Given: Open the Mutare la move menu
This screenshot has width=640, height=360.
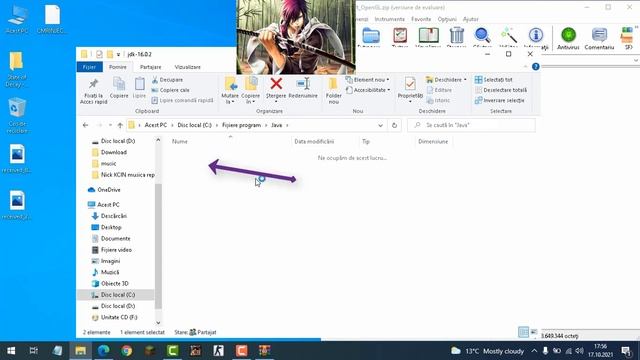Looking at the screenshot, I should point(230,91).
